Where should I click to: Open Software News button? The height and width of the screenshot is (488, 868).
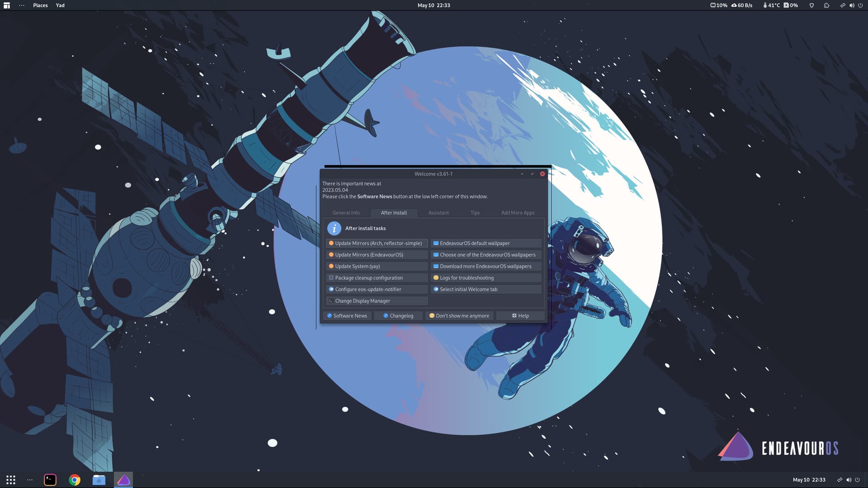click(x=347, y=316)
